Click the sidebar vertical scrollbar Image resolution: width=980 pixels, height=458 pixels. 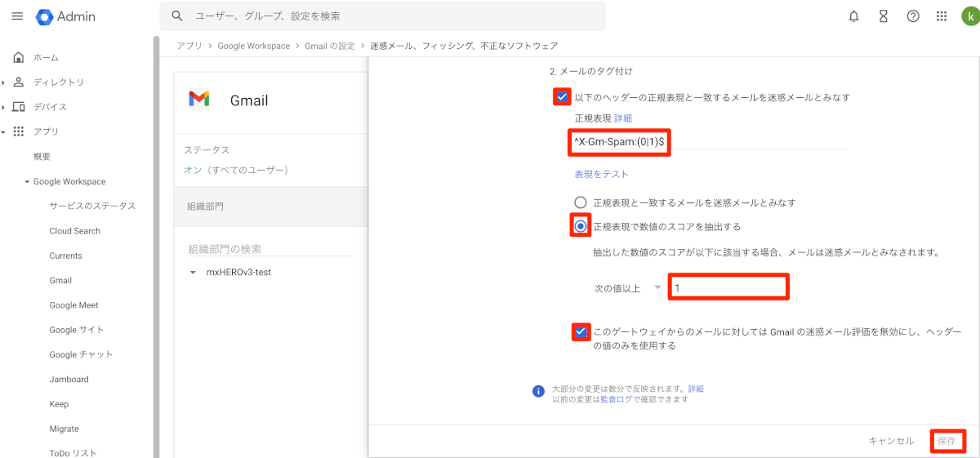click(x=156, y=245)
